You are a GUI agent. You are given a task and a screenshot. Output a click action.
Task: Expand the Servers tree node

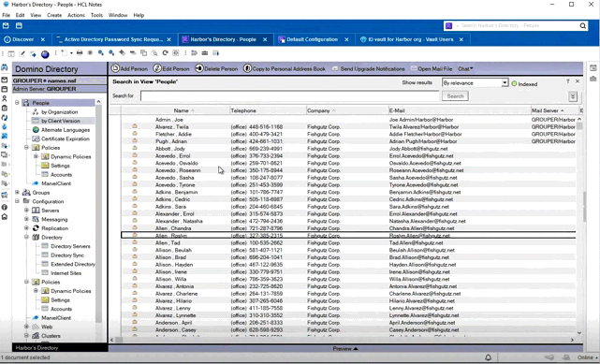click(x=26, y=210)
